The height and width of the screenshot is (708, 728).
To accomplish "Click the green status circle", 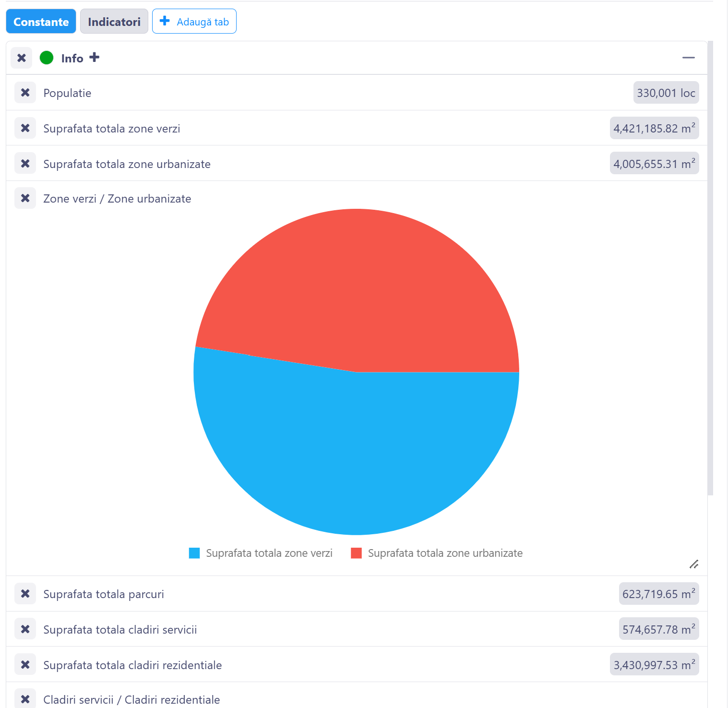I will (x=47, y=58).
